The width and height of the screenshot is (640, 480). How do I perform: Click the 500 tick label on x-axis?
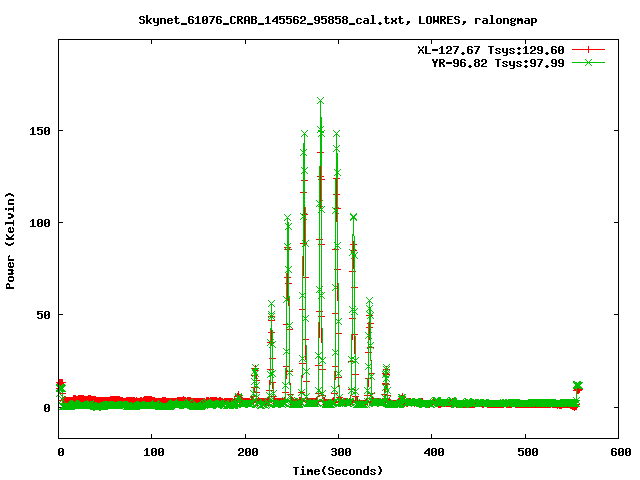click(525, 452)
